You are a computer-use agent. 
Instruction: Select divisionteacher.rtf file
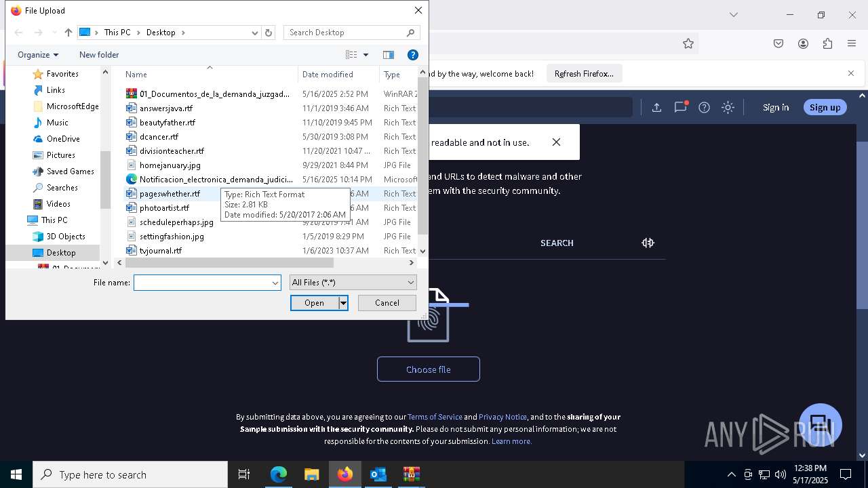(172, 151)
